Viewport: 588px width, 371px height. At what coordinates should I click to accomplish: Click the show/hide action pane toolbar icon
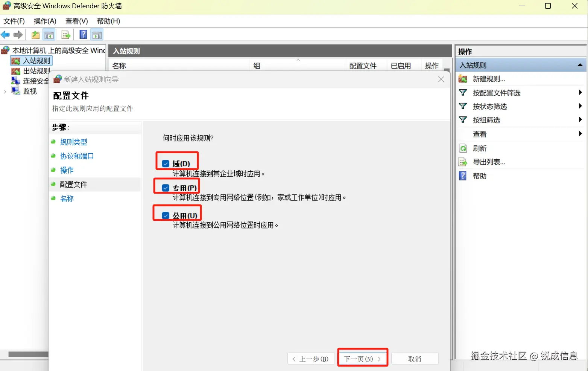click(97, 35)
